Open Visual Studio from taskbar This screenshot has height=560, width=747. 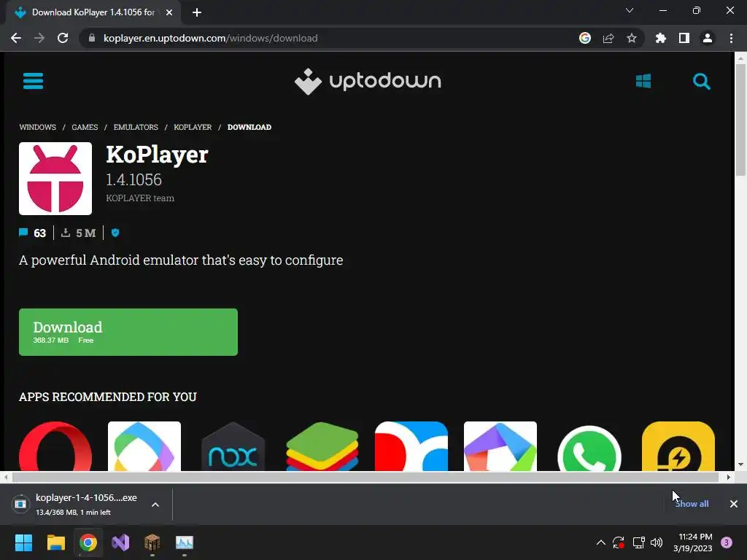120,542
